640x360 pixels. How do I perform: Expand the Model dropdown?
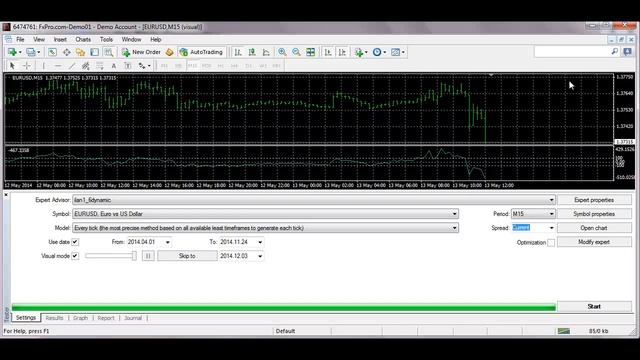[454, 228]
